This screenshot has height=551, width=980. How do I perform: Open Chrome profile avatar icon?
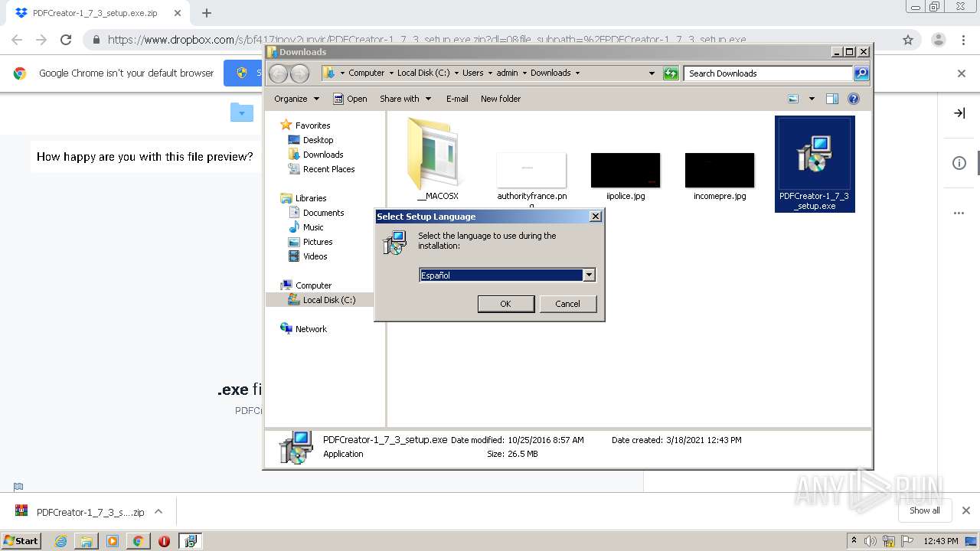[938, 40]
